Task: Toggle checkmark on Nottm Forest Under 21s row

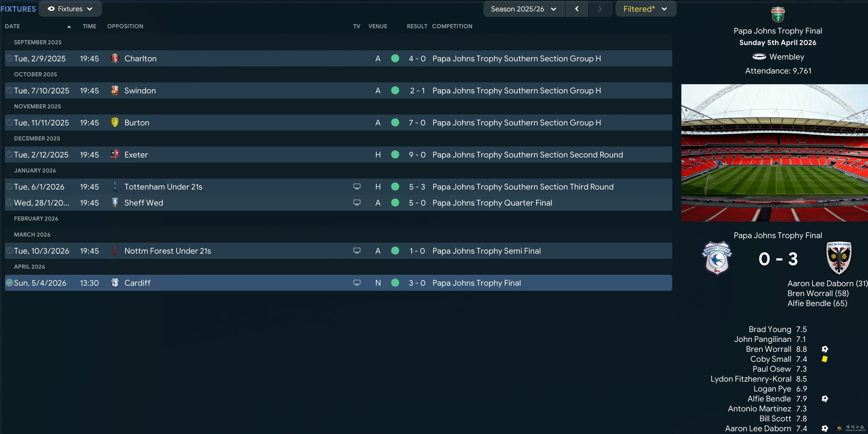Action: pyautogui.click(x=9, y=251)
